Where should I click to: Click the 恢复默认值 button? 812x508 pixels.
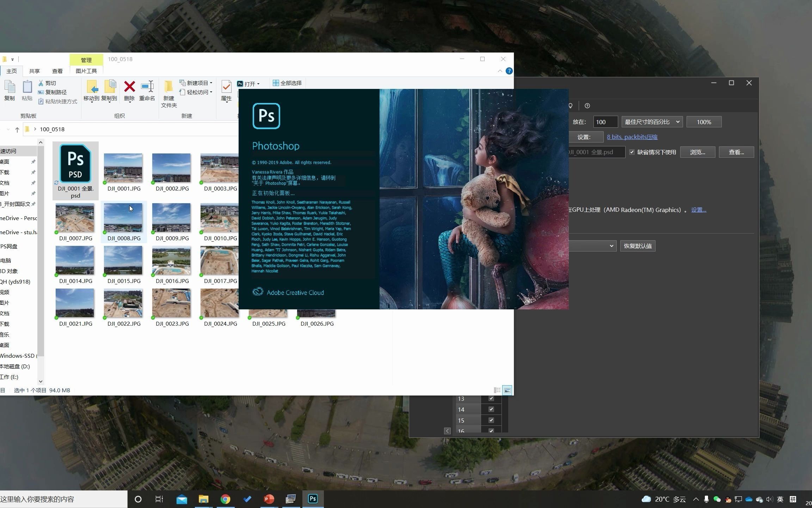coord(638,246)
